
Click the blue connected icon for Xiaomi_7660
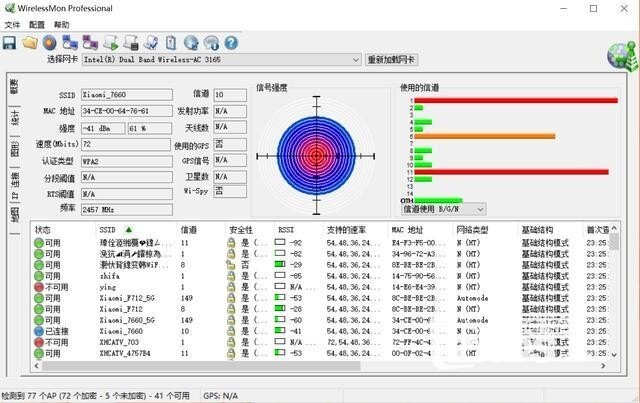pyautogui.click(x=38, y=331)
